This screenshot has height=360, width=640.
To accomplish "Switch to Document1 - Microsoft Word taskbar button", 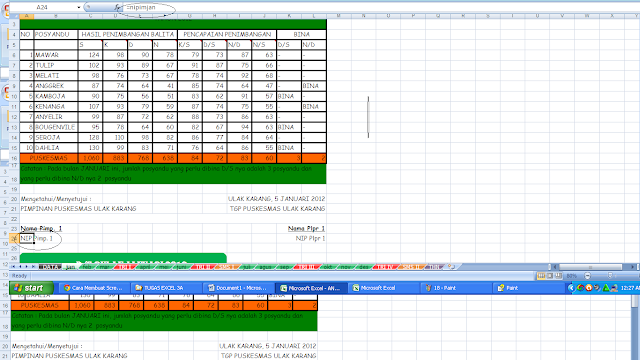I will click(238, 288).
